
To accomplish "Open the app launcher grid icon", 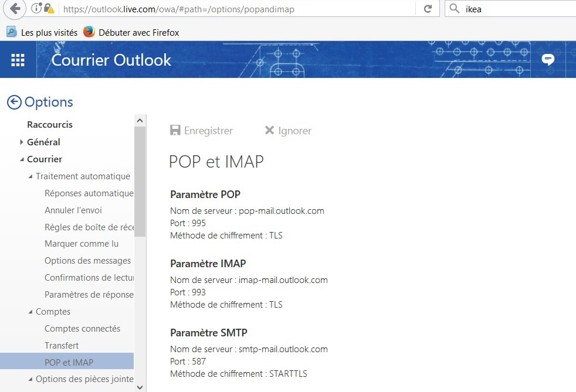I will coord(18,60).
